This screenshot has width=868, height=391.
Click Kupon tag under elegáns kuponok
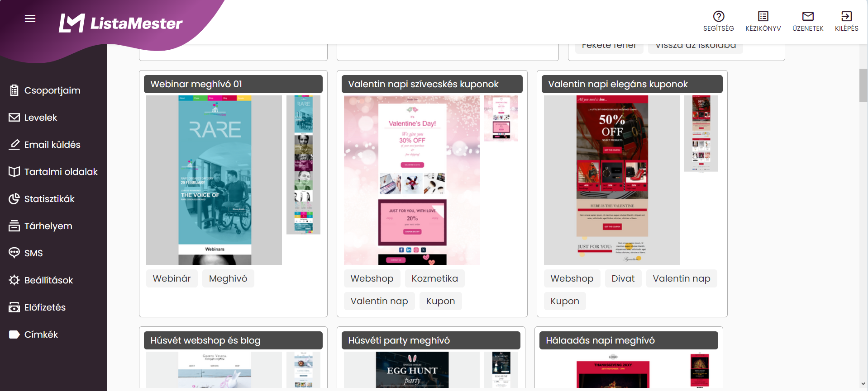click(x=565, y=301)
